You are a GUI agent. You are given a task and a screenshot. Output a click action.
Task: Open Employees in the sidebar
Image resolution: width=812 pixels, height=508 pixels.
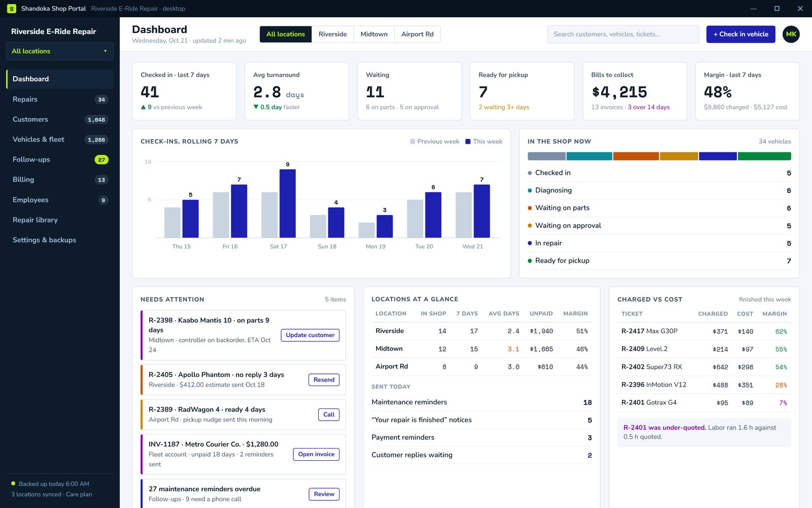click(x=60, y=200)
